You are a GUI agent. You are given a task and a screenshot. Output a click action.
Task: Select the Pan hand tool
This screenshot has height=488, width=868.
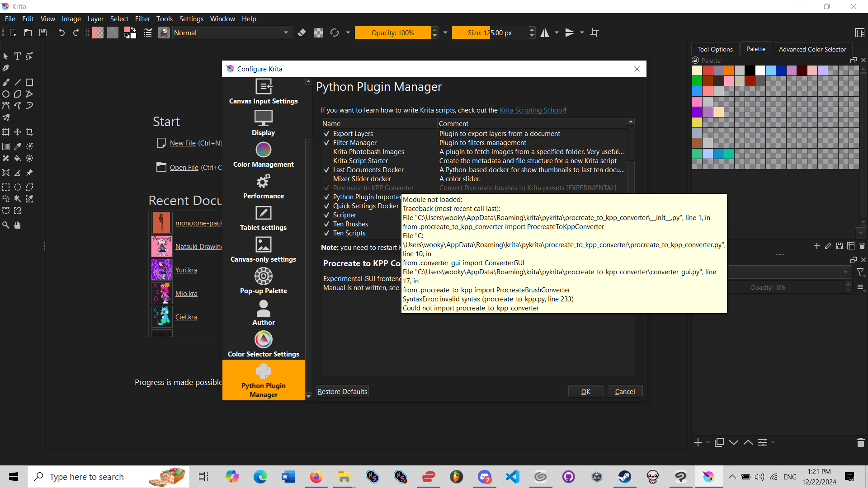[18, 225]
